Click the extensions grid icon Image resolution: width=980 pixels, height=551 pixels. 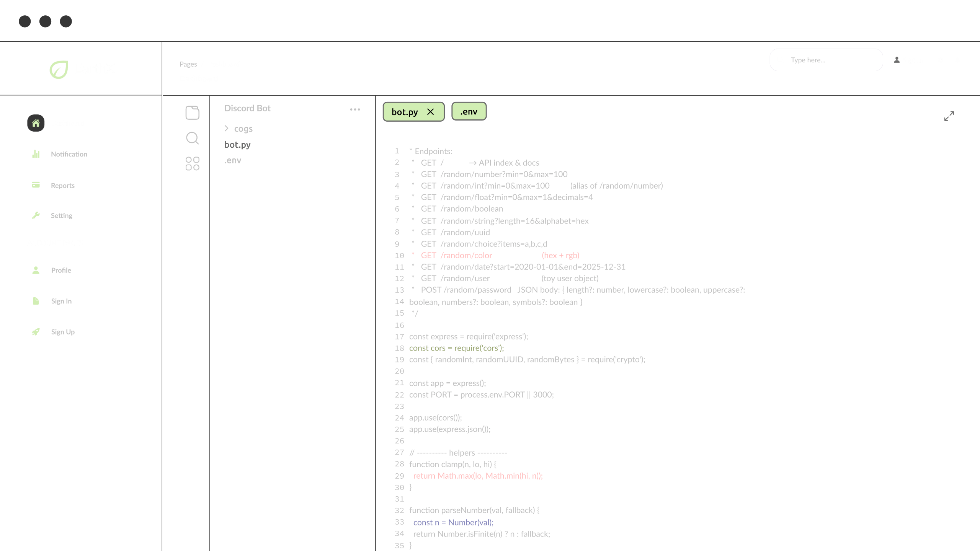click(x=192, y=163)
